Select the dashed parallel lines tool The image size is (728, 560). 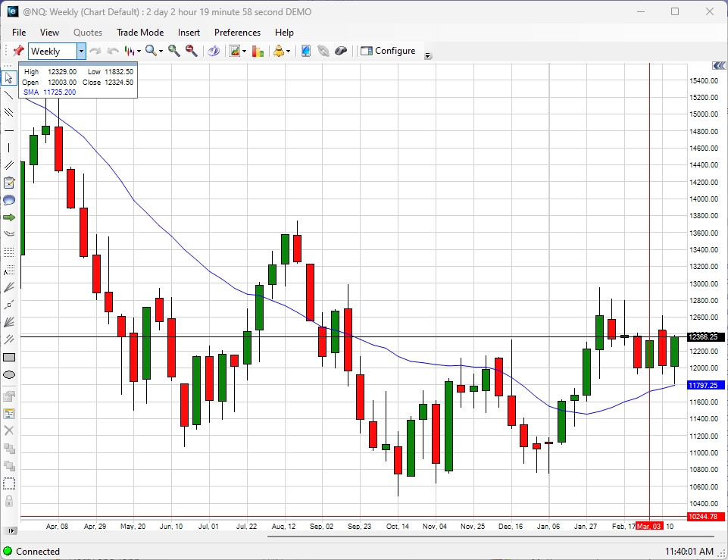(x=9, y=339)
